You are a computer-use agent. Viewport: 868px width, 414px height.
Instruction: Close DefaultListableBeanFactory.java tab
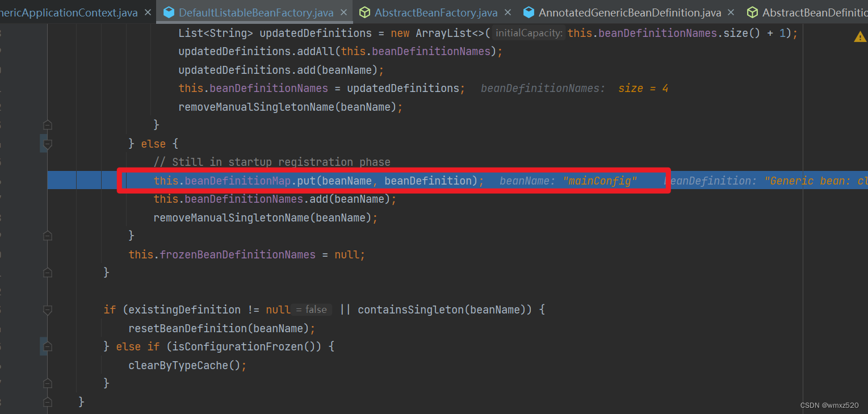(x=344, y=12)
